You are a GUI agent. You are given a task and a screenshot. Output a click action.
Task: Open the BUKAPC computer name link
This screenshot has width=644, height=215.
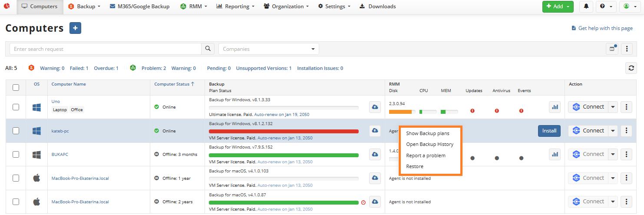[60, 154]
